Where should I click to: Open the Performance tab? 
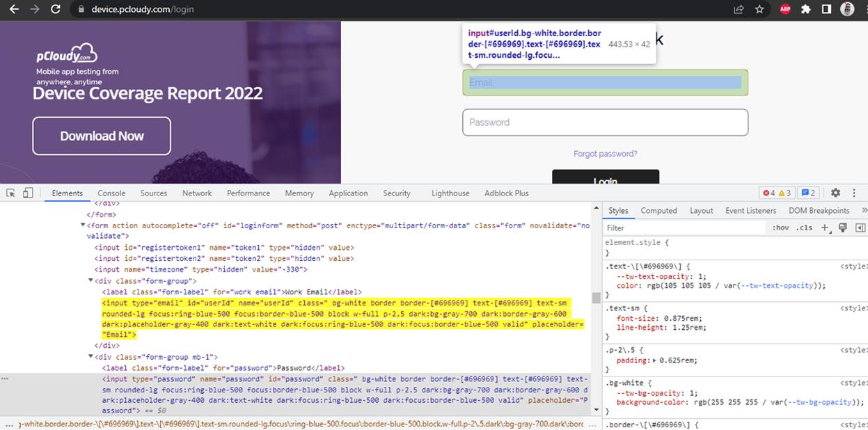(x=248, y=193)
